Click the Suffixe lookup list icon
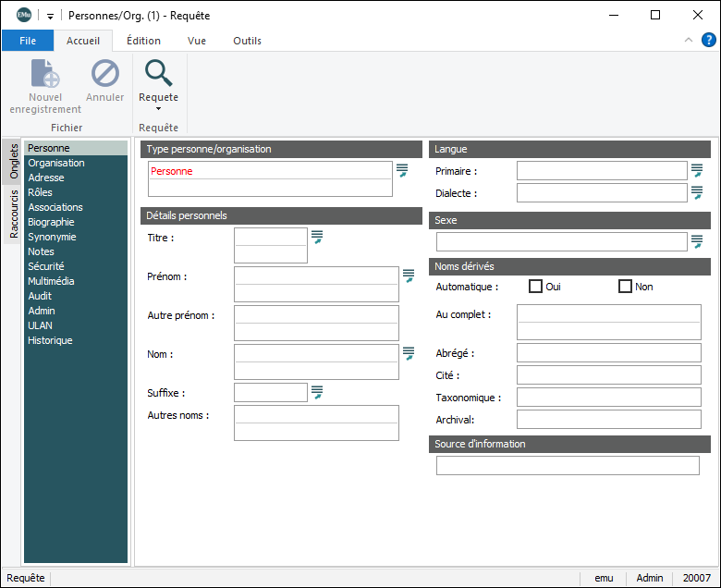The width and height of the screenshot is (721, 588). click(317, 392)
